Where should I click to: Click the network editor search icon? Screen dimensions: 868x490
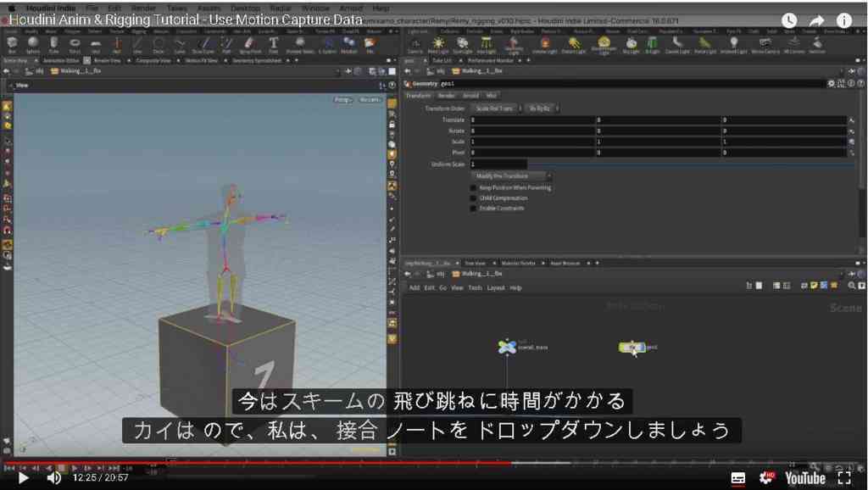pos(851,286)
